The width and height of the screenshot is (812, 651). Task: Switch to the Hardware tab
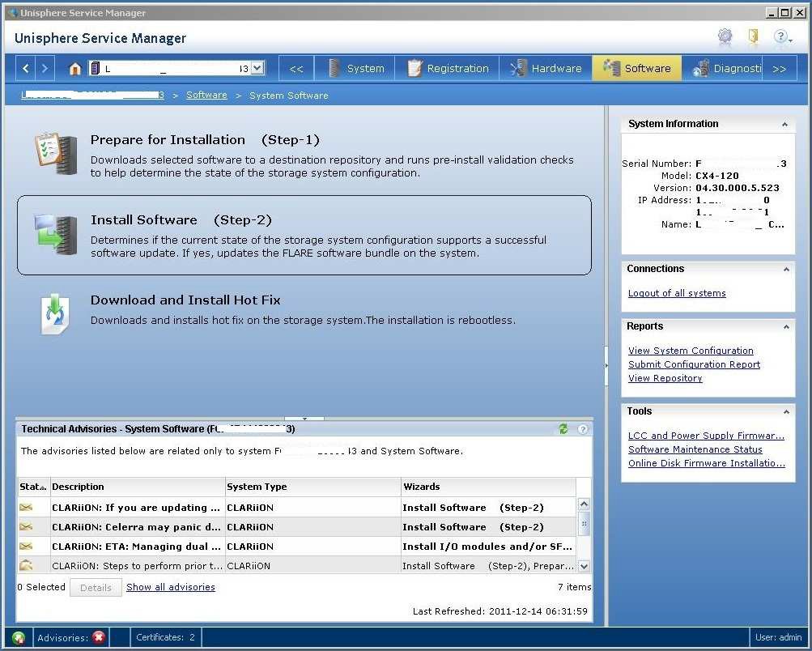point(546,68)
